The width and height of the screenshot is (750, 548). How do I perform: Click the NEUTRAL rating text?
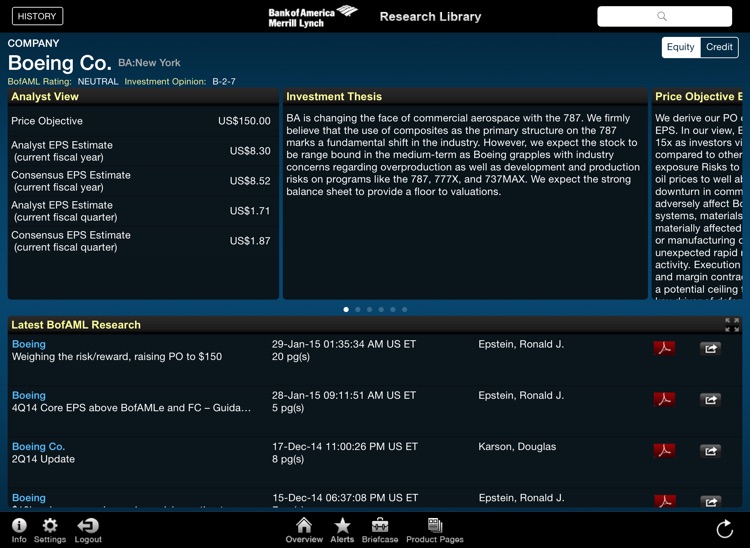98,82
